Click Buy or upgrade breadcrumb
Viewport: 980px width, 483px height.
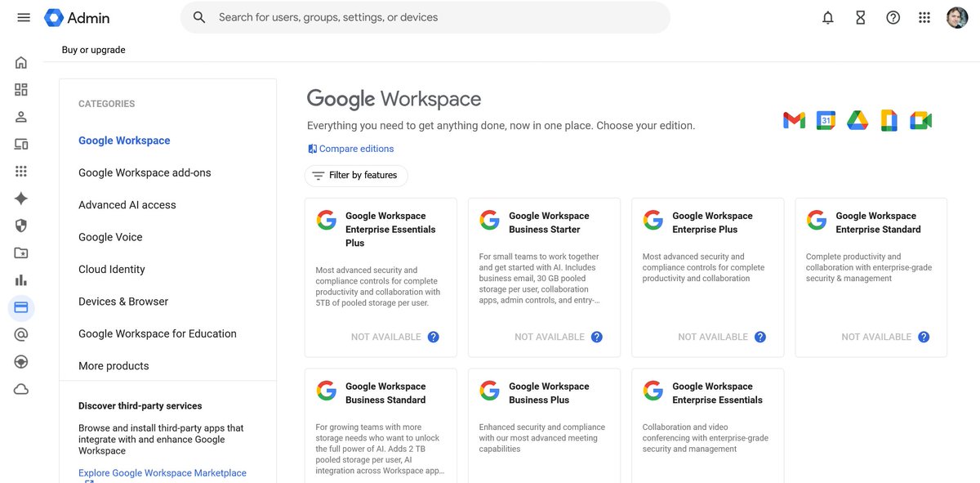pyautogui.click(x=94, y=50)
